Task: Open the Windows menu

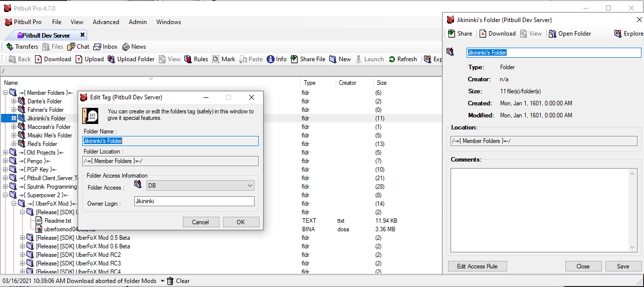Action: click(168, 22)
